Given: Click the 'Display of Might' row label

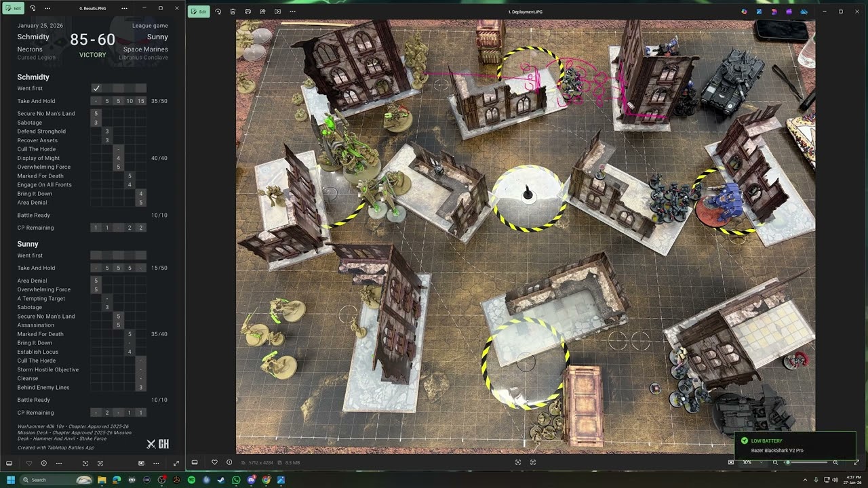Looking at the screenshot, I should click(39, 158).
